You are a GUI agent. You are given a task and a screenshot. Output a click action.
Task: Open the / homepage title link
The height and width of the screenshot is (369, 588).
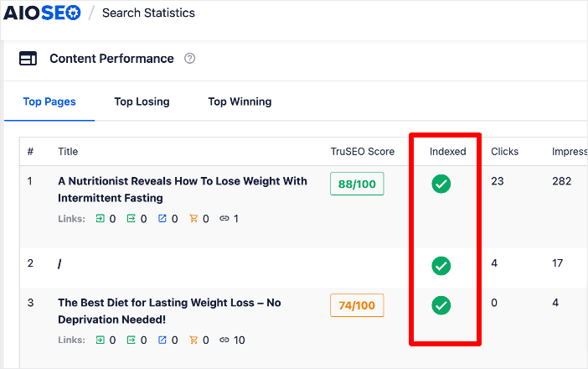coord(60,264)
